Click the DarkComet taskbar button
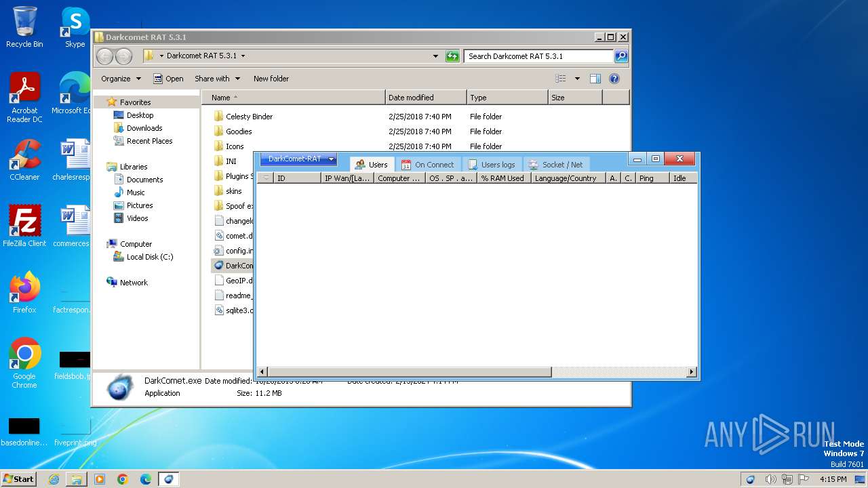This screenshot has width=868, height=488. pyautogui.click(x=168, y=479)
